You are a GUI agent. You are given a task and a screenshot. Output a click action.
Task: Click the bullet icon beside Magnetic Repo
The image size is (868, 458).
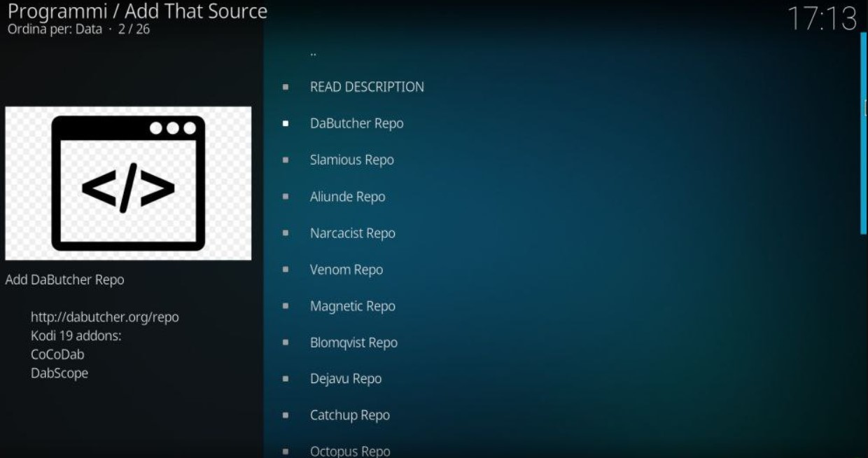click(x=286, y=306)
